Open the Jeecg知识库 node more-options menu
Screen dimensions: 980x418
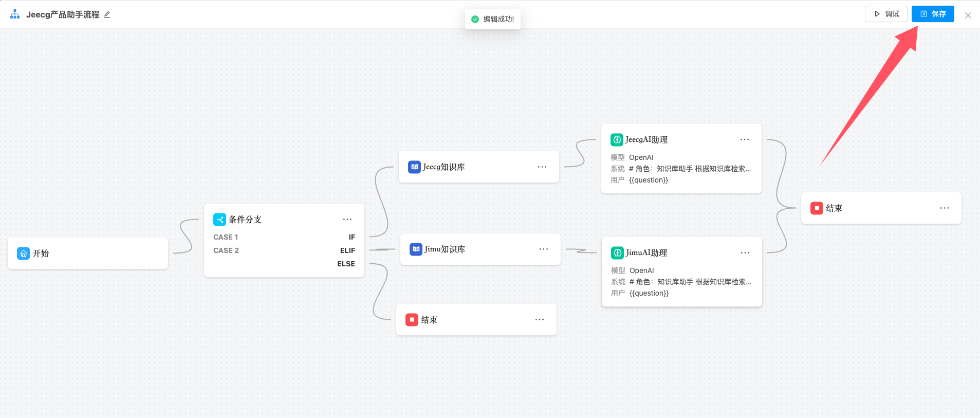542,167
